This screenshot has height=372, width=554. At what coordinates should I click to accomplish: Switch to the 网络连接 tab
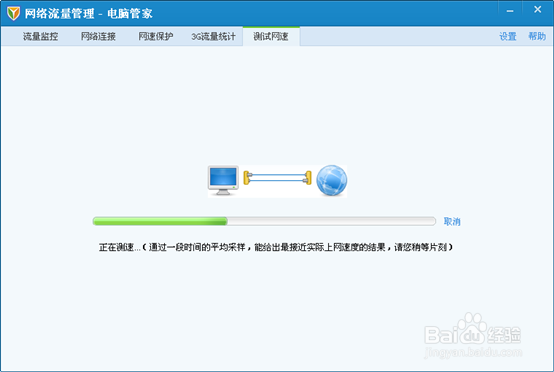pos(98,36)
